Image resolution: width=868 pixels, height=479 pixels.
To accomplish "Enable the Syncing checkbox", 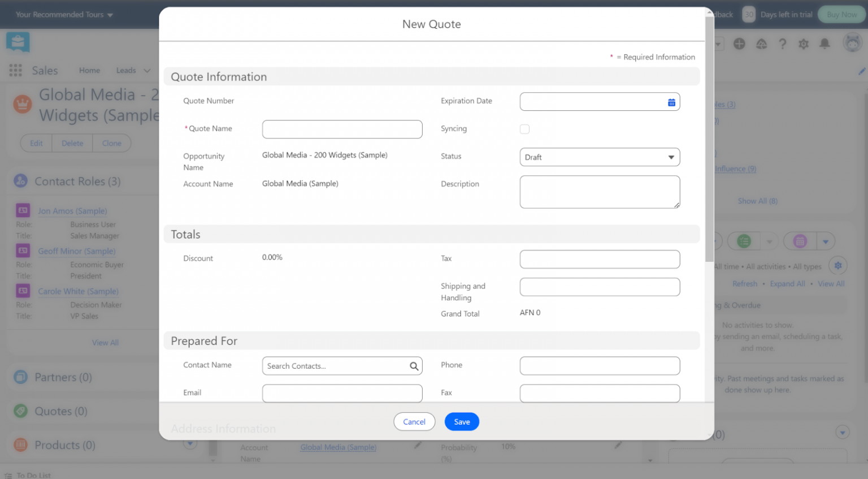I will pos(524,129).
